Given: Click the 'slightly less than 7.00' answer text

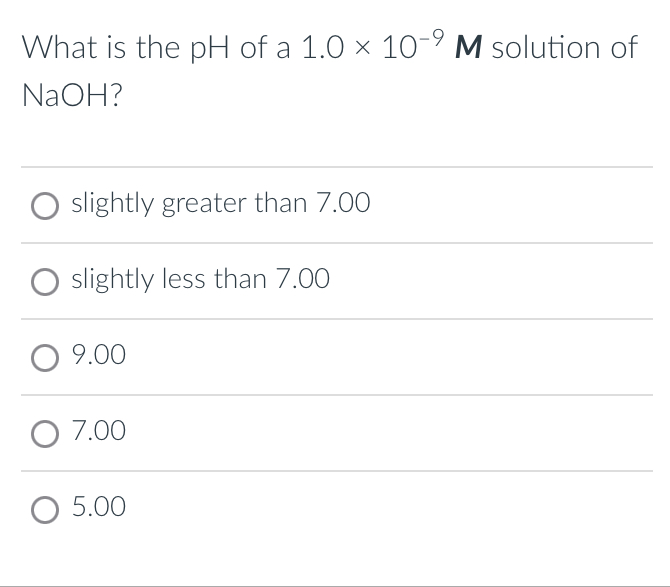Looking at the screenshot, I should click(x=201, y=280).
